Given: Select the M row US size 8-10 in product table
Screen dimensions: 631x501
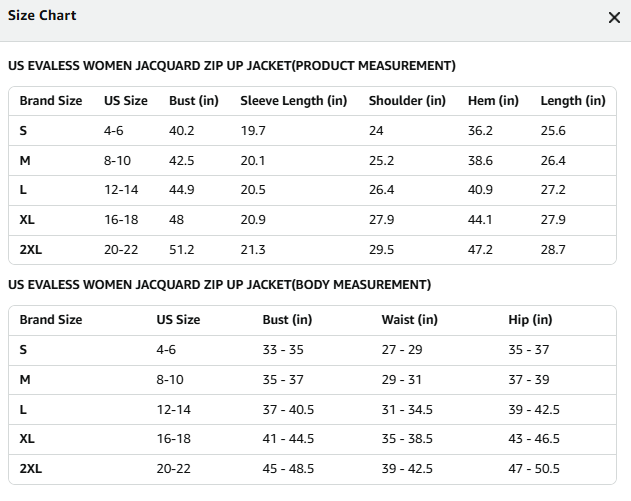Looking at the screenshot, I should pos(118,161).
